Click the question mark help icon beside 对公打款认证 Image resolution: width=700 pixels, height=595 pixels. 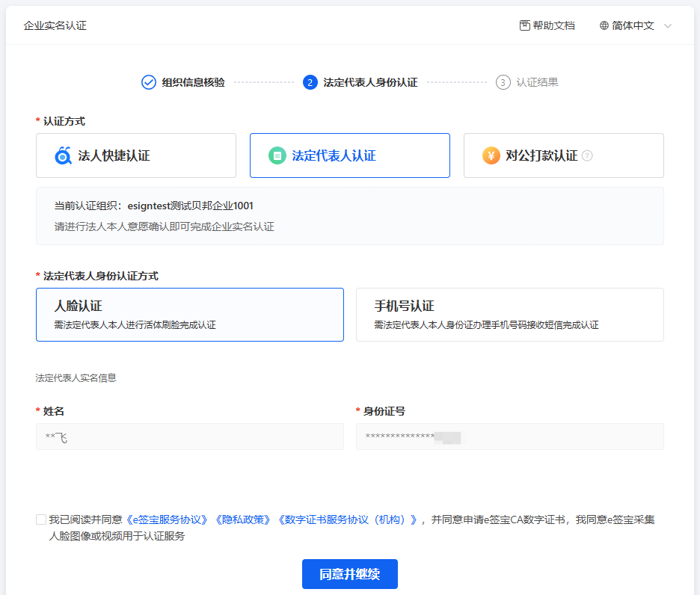(587, 156)
